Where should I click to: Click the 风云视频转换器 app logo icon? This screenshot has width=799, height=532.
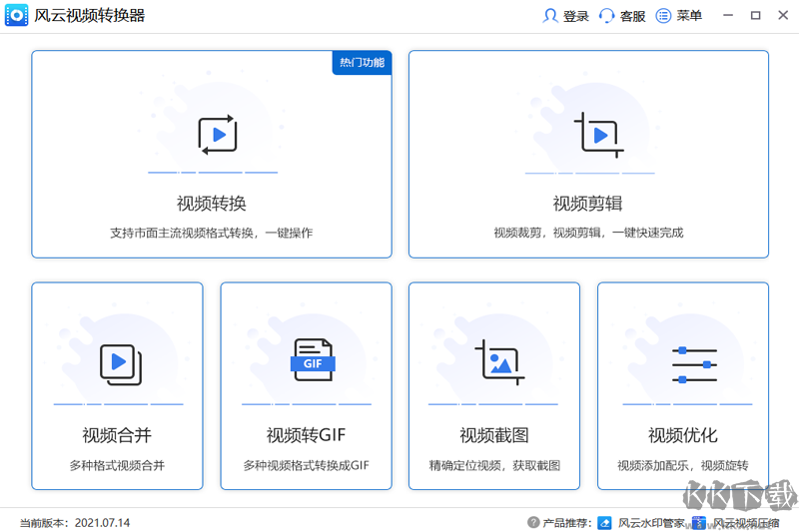[x=16, y=15]
